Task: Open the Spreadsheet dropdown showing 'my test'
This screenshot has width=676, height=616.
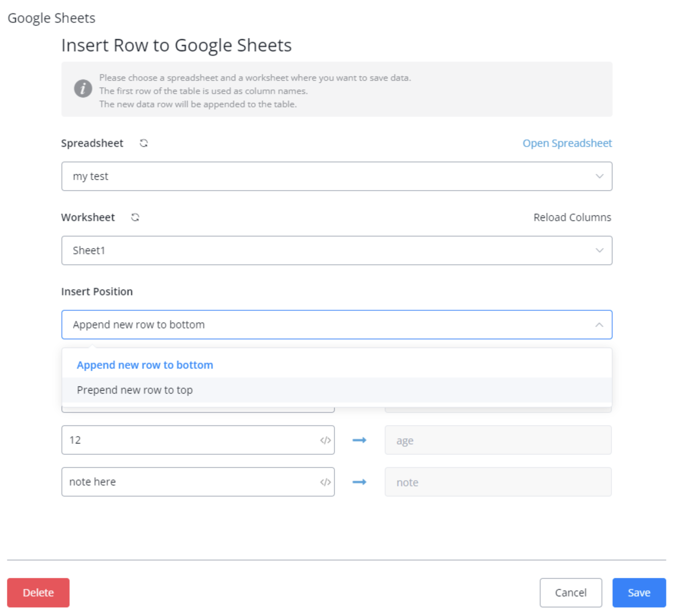Action: click(337, 176)
